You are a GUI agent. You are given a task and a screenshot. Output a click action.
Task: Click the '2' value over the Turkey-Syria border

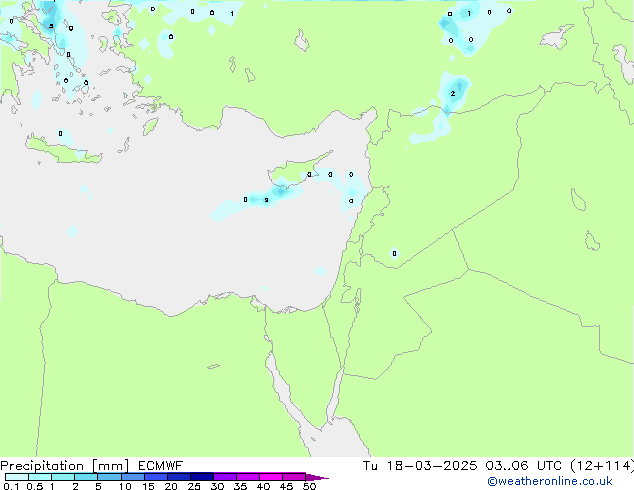(x=453, y=93)
